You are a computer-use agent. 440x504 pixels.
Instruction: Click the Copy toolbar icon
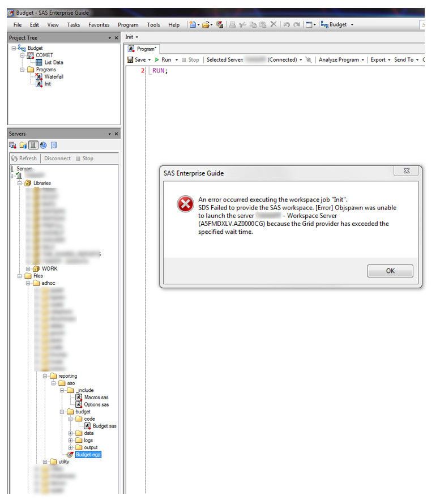pos(253,24)
